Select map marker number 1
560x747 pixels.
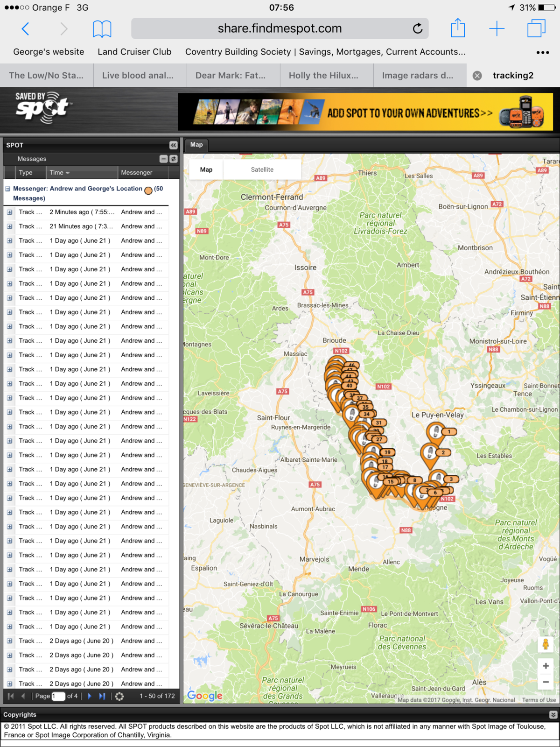point(437,432)
